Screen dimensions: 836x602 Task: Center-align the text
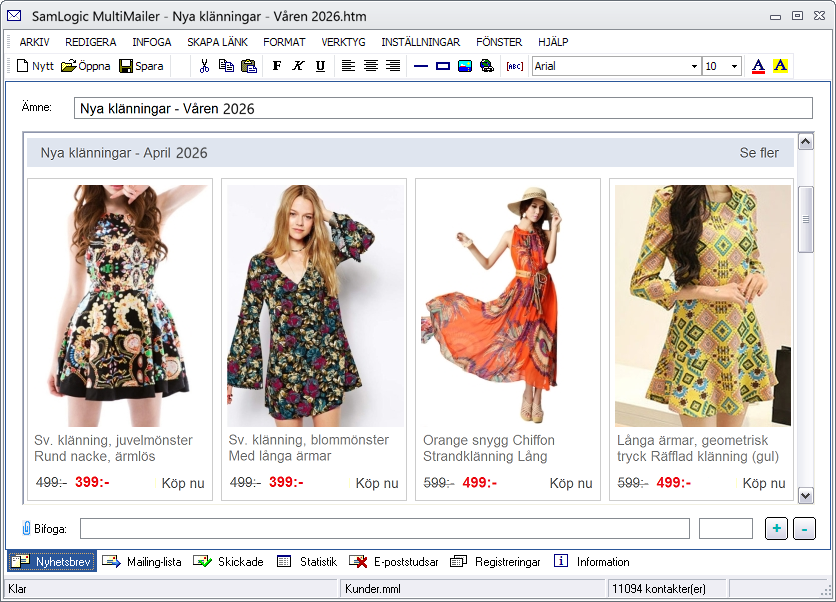point(370,66)
